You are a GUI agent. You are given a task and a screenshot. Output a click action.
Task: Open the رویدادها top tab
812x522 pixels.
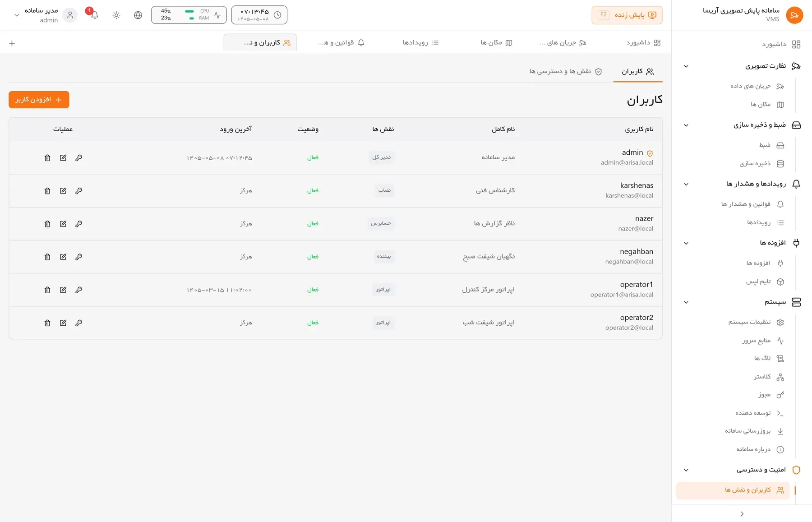pos(420,43)
